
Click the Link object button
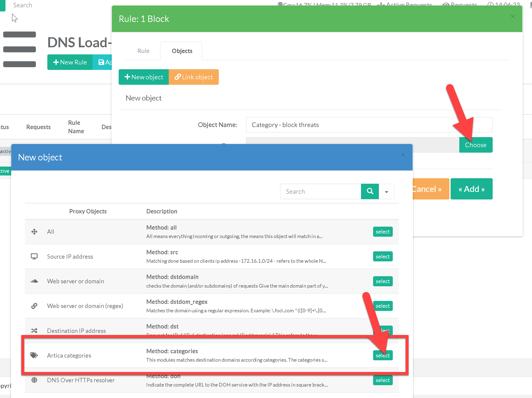click(194, 77)
